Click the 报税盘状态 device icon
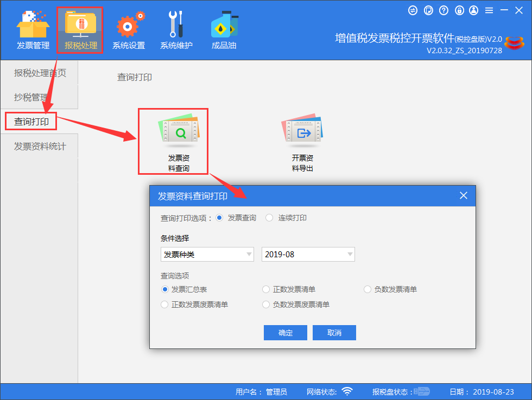532x400 pixels. (x=422, y=391)
